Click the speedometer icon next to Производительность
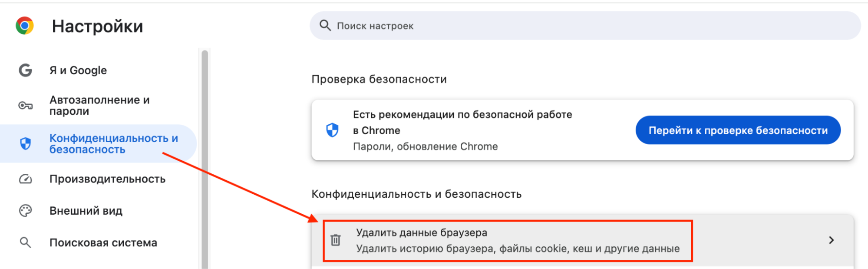Viewport: 868px width, 269px height. coord(25,179)
